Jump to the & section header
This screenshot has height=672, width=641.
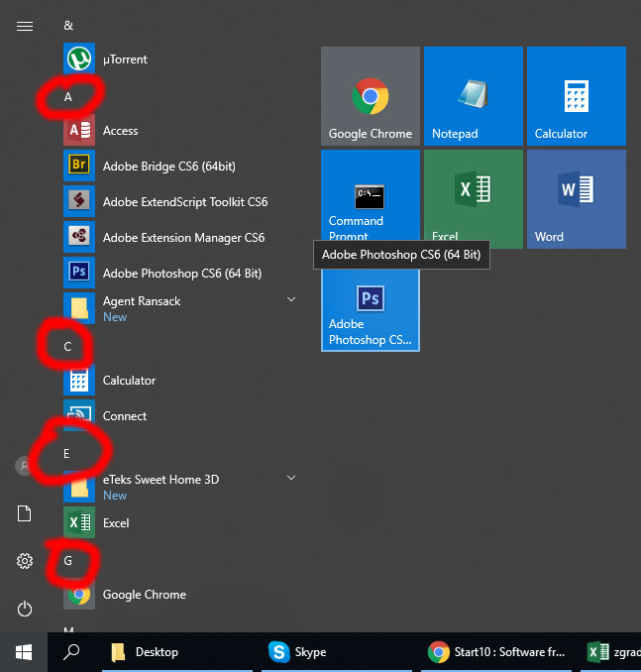(68, 26)
